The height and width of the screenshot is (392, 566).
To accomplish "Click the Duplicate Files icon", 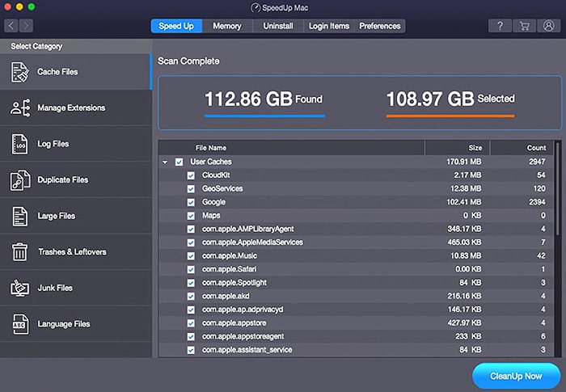I will [x=20, y=179].
